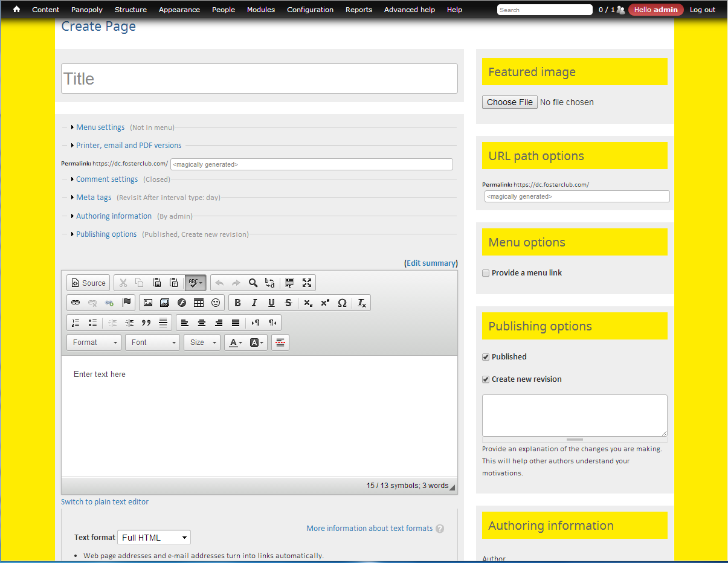Apply bold formatting to text
The width and height of the screenshot is (728, 563).
pyautogui.click(x=237, y=302)
